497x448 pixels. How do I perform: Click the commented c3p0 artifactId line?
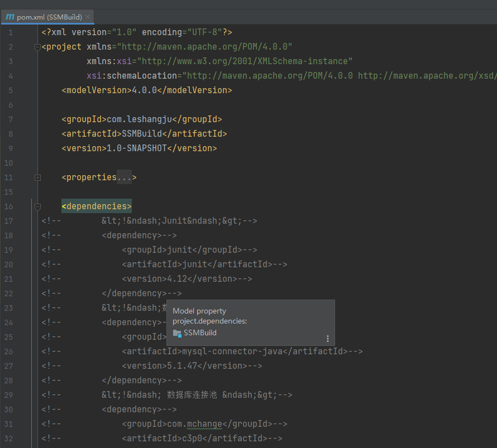point(202,438)
